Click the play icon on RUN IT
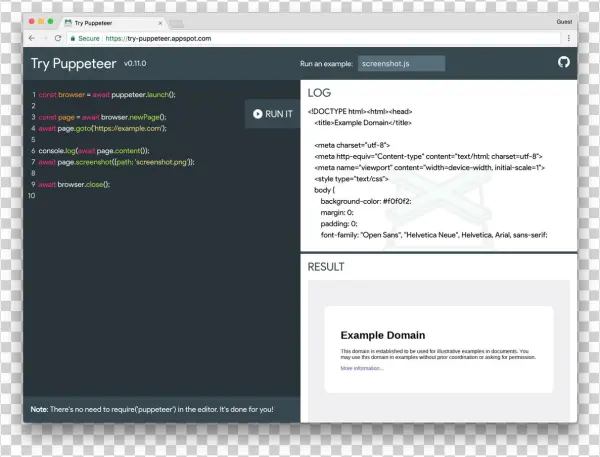Viewport: 600px width, 457px height. [x=258, y=114]
